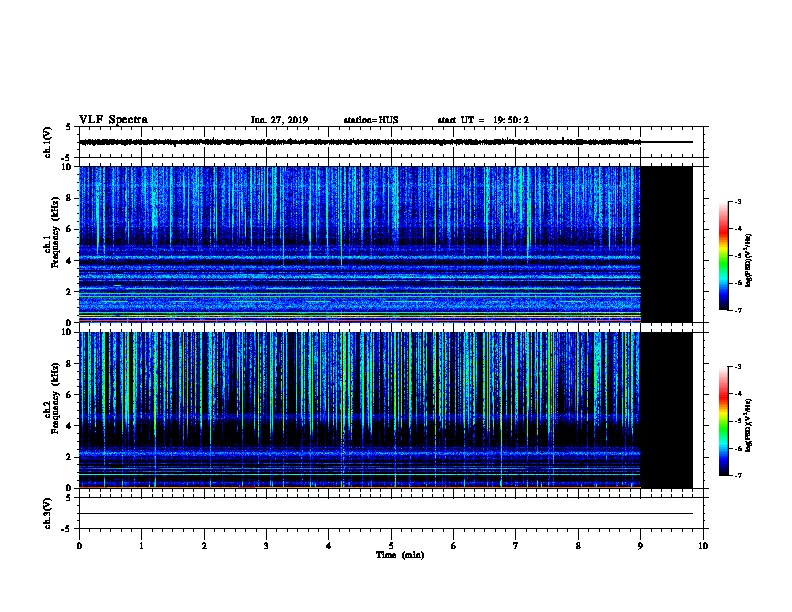
Task: Click the "-7" label on ch.2 colorbar
Action: pyautogui.click(x=737, y=476)
